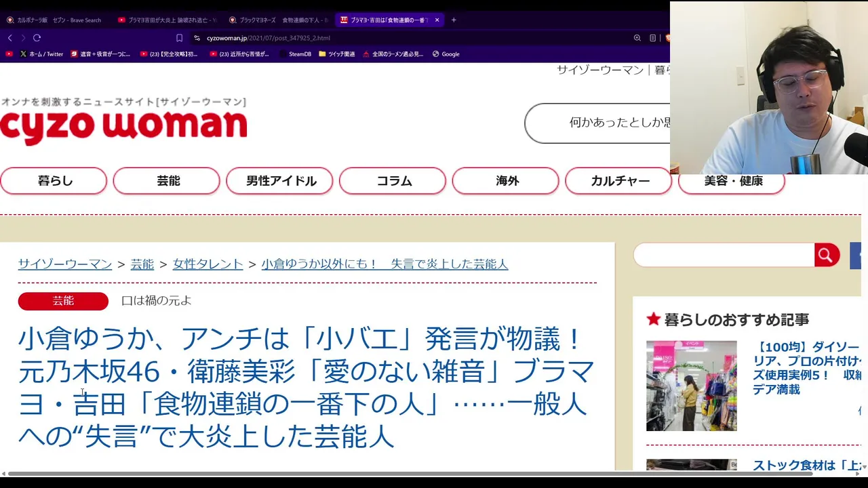Click the 何かあったとしか思 banner button
868x488 pixels.
(x=597, y=123)
